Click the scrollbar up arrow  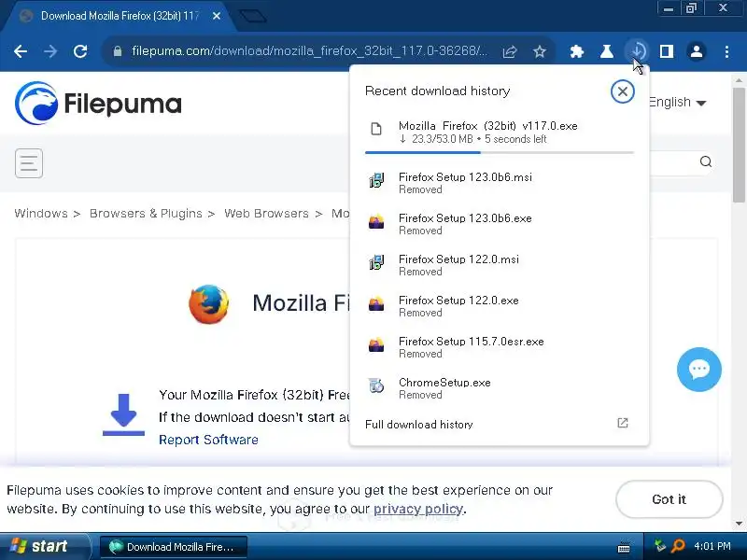(739, 79)
